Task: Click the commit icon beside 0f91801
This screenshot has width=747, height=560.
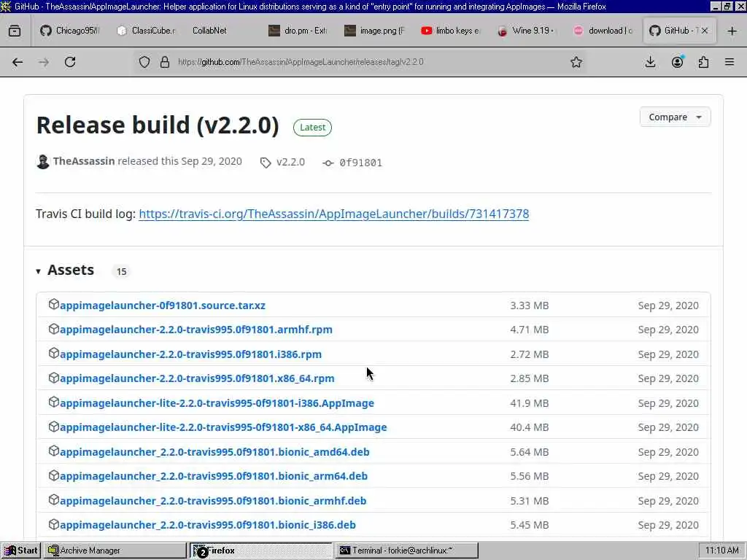Action: (x=328, y=163)
